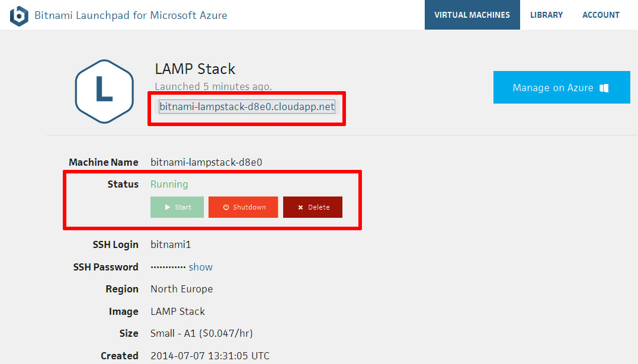Select SSH login value bitnami1

[x=171, y=244]
